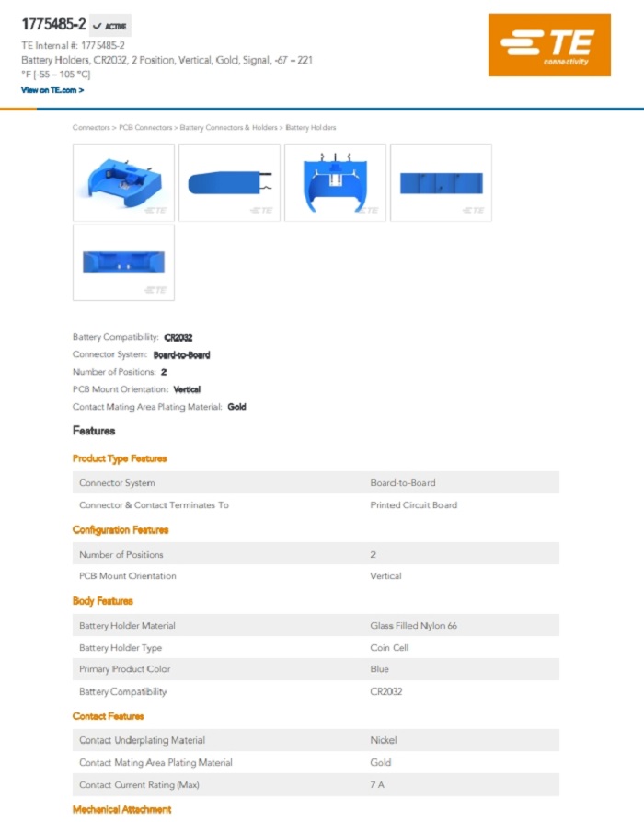
Task: Open the 'View on TE.com >' link
Action: tap(52, 90)
